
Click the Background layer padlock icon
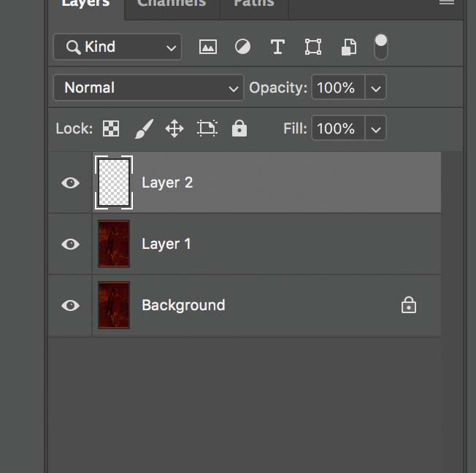click(409, 305)
